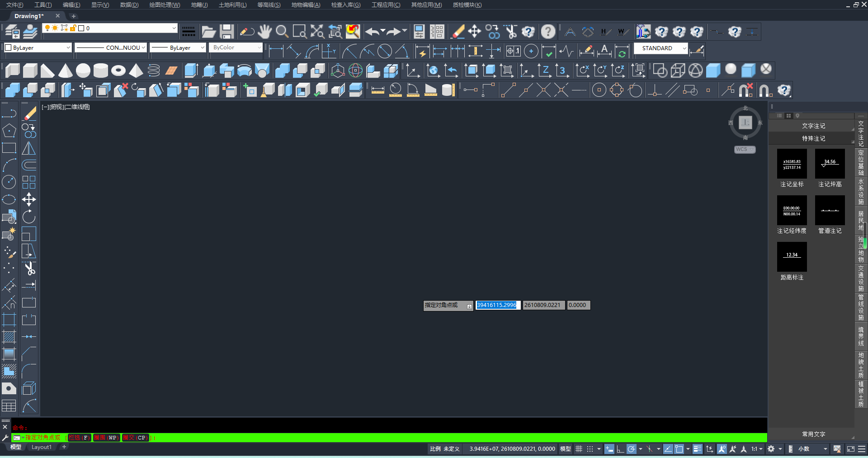The height and width of the screenshot is (458, 868).
Task: Click the Dimension Update refresh icon
Action: click(622, 51)
